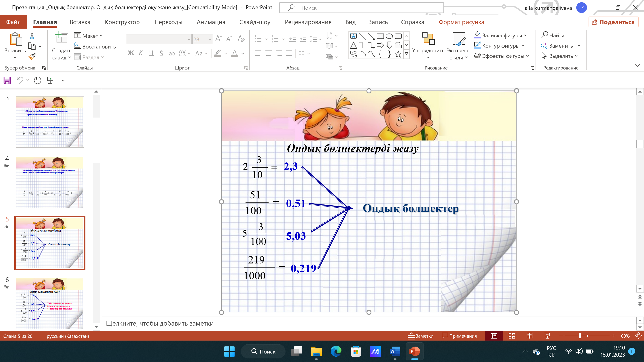Viewport: 644px width, 362px height.
Task: Adjust the zoom slider in status bar
Action: click(x=580, y=336)
